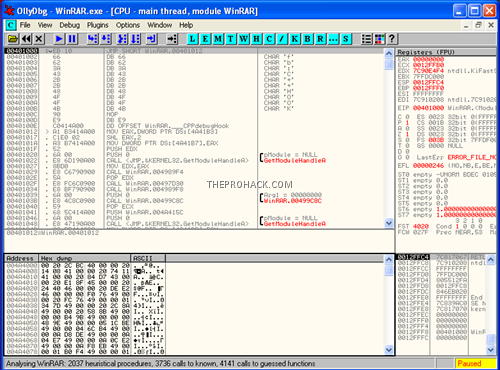Screen dimensions: 500x370
Task: Select the stack entry at address 0012FFC4
Action: point(442,257)
